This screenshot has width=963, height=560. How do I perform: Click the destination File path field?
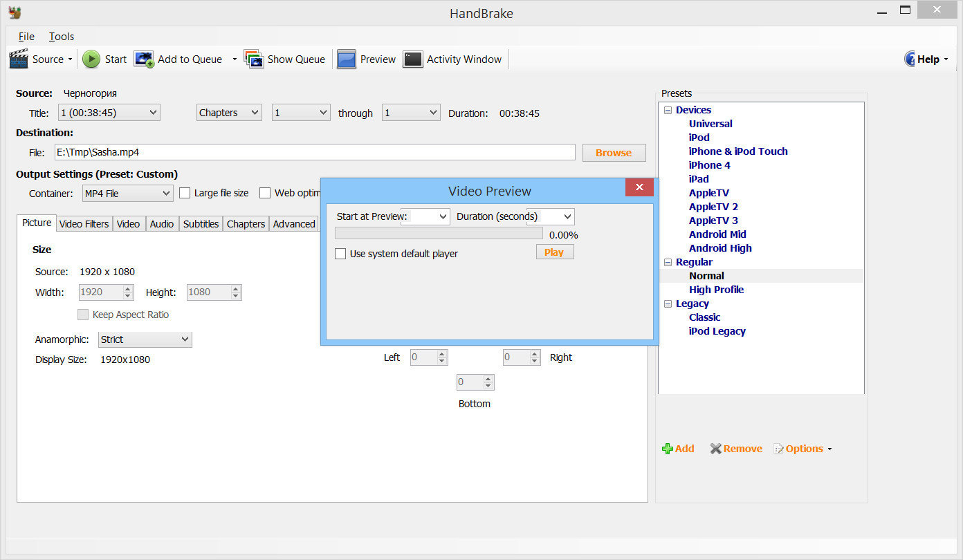[315, 153]
